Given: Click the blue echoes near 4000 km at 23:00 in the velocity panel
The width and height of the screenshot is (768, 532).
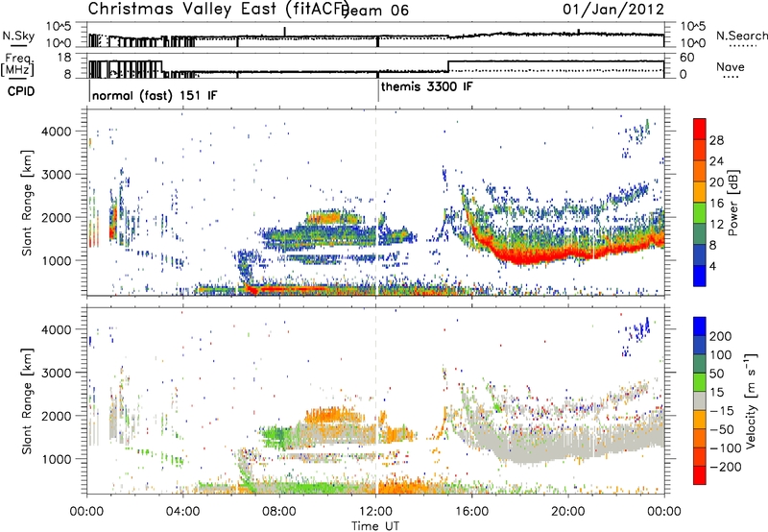Looking at the screenshot, I should [x=637, y=329].
